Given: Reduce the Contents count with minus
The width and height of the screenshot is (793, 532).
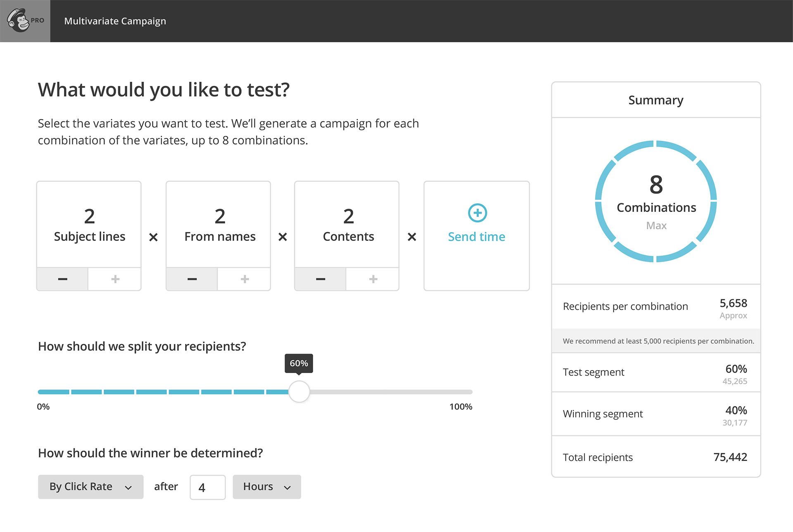Looking at the screenshot, I should (x=321, y=279).
